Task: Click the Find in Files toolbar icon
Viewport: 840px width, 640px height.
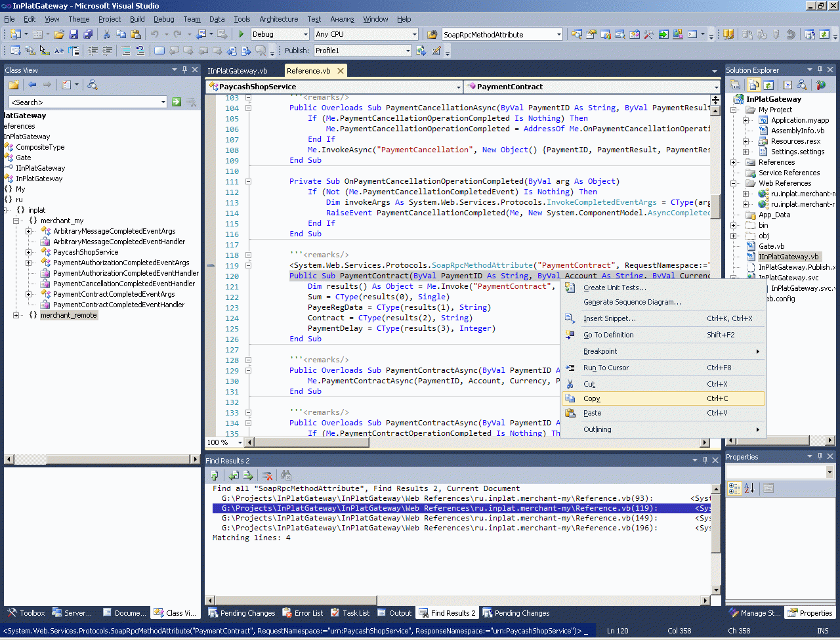Action: [432, 34]
